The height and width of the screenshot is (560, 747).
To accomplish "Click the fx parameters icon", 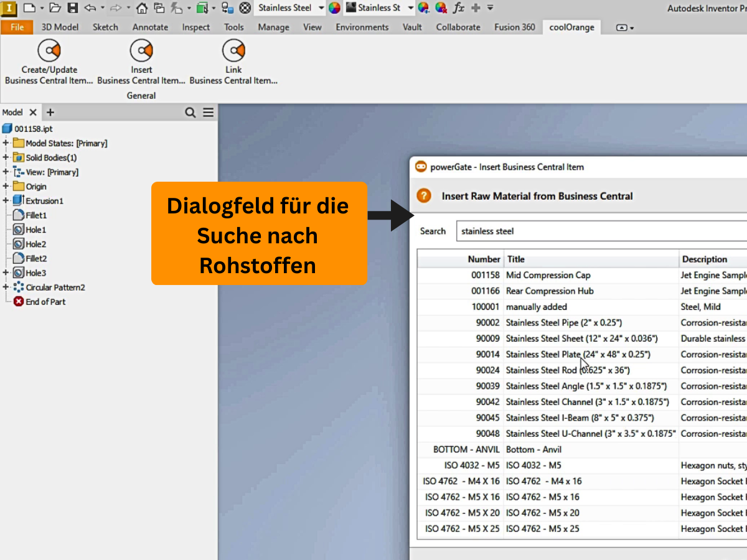I will click(459, 8).
